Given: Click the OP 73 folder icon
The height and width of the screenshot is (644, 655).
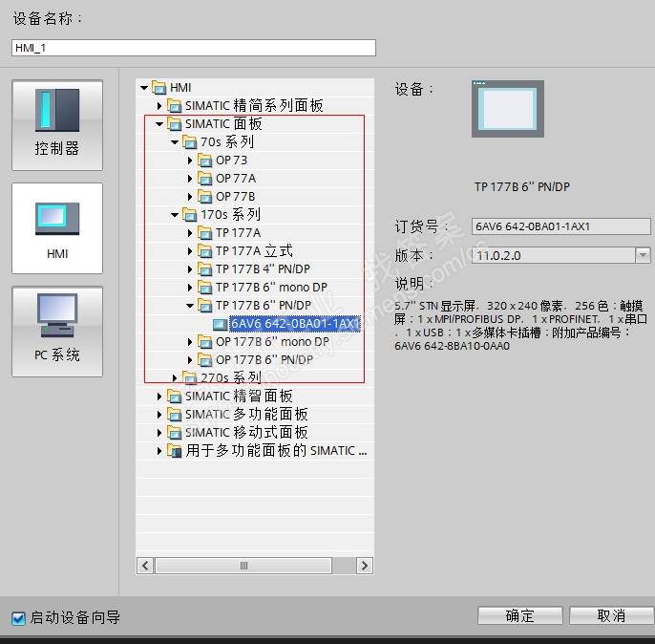Looking at the screenshot, I should pyautogui.click(x=204, y=161).
